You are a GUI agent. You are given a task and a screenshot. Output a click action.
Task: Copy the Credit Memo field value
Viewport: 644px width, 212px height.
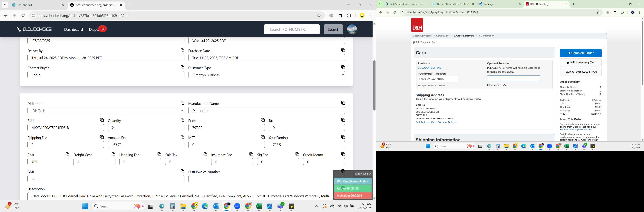pos(343,154)
